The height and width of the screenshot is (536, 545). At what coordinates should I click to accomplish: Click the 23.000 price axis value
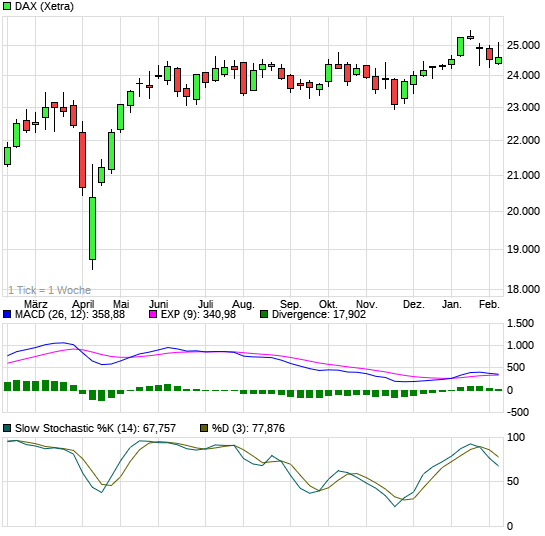(523, 107)
